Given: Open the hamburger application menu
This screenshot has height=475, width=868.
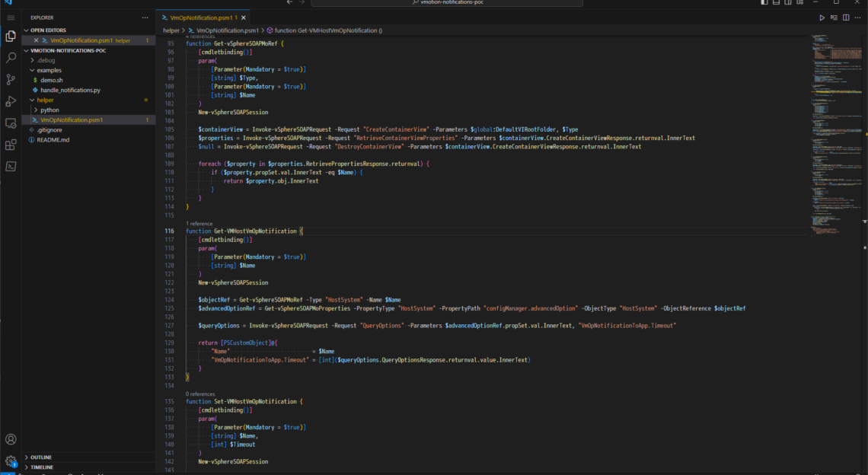Looking at the screenshot, I should (x=11, y=17).
